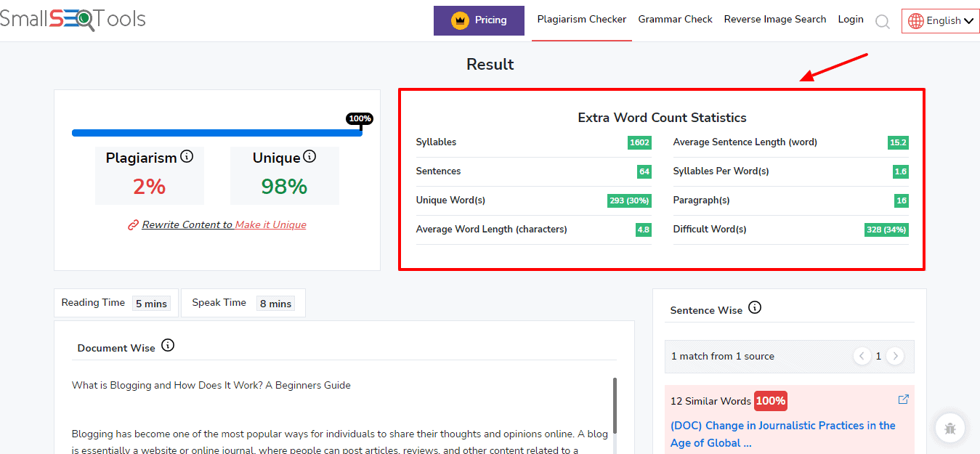Open Reverse Image Search page
The width and height of the screenshot is (980, 454).
[774, 20]
